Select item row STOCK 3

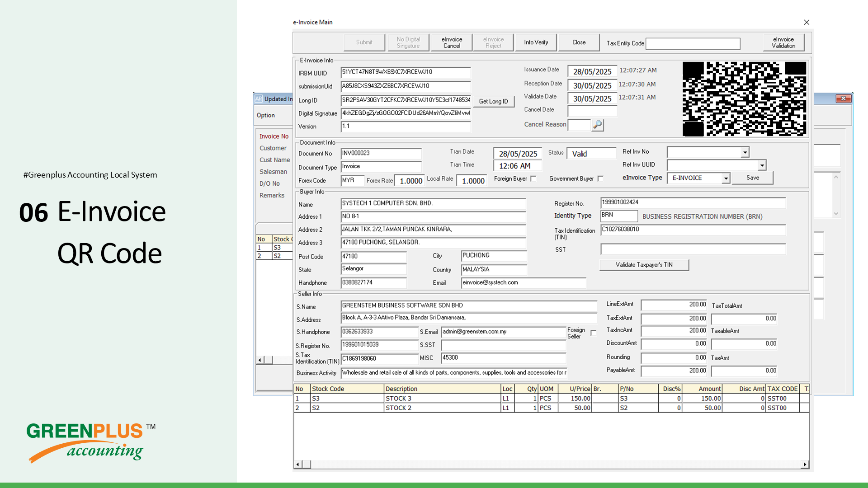point(551,399)
